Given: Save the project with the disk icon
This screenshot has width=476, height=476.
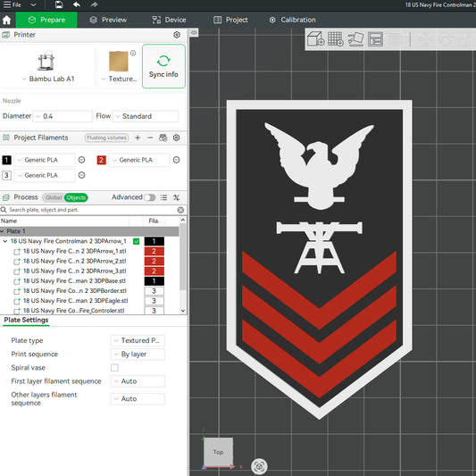Looking at the screenshot, I should [59, 4].
